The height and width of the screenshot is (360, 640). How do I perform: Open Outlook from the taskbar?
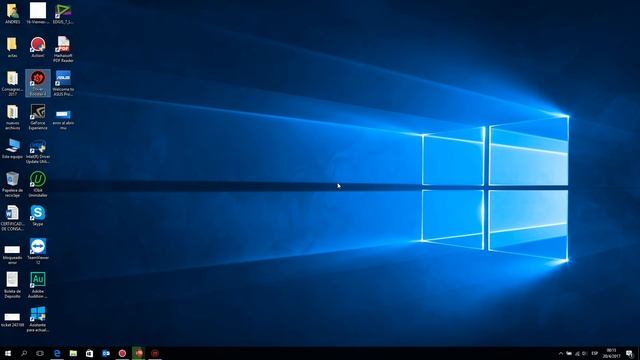click(x=106, y=353)
